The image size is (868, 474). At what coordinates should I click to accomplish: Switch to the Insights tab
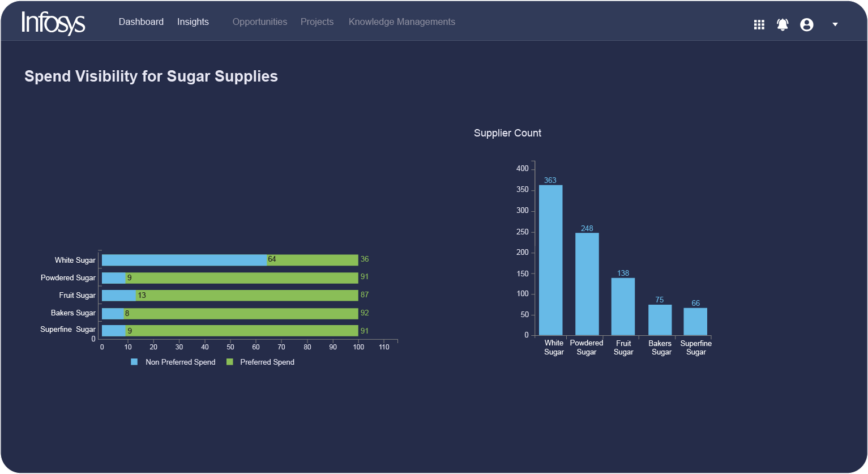(x=193, y=22)
